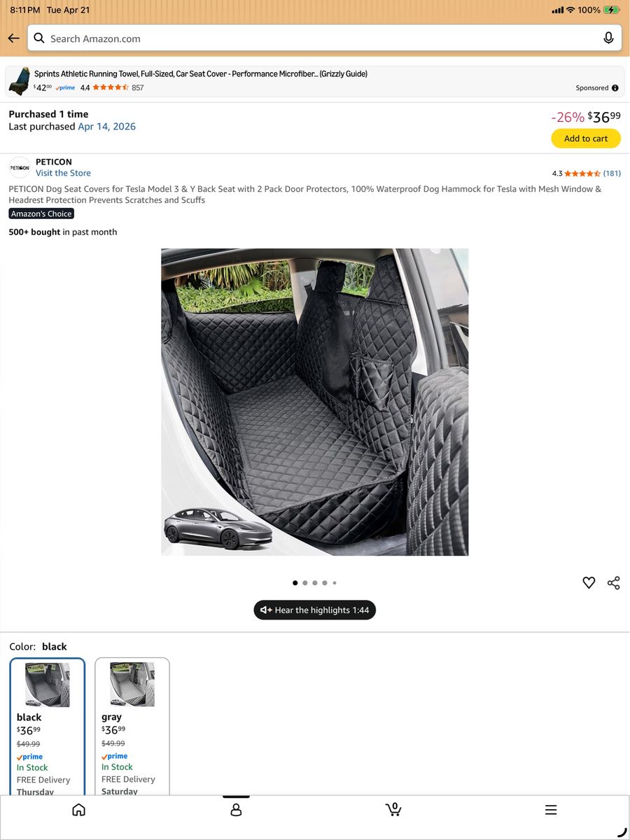Open sponsored Sprints Athletic Running Towel ad
The width and height of the screenshot is (630, 840).
tap(315, 81)
